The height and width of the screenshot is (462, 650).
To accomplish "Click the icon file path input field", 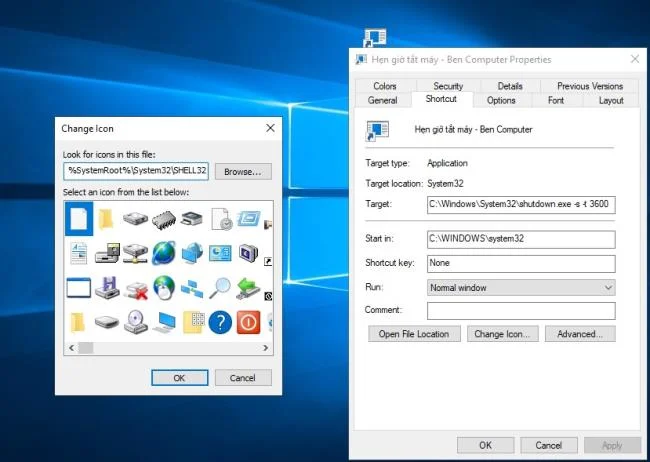I will point(136,171).
